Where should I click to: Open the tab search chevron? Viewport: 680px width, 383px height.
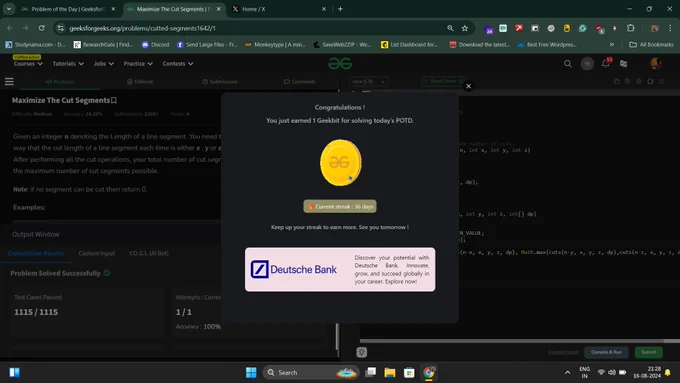9,9
